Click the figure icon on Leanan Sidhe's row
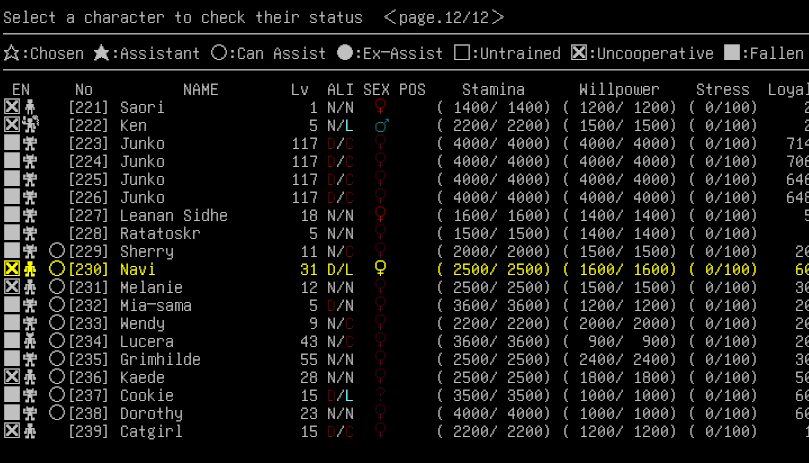The height and width of the screenshot is (463, 809). coord(30,215)
